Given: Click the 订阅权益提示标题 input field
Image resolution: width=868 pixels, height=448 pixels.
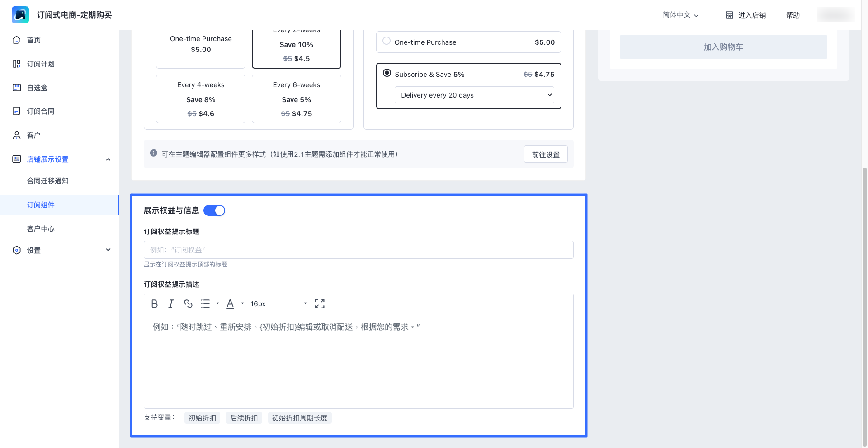Looking at the screenshot, I should 359,250.
